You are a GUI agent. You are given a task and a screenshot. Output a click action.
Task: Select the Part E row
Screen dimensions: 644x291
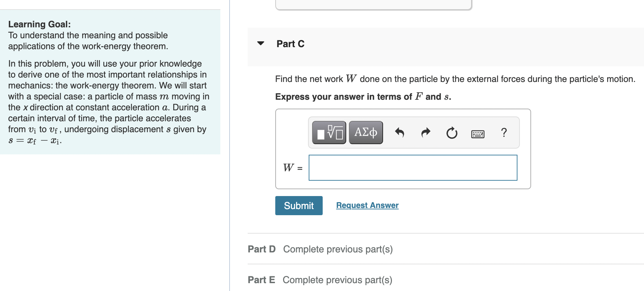coord(446,280)
